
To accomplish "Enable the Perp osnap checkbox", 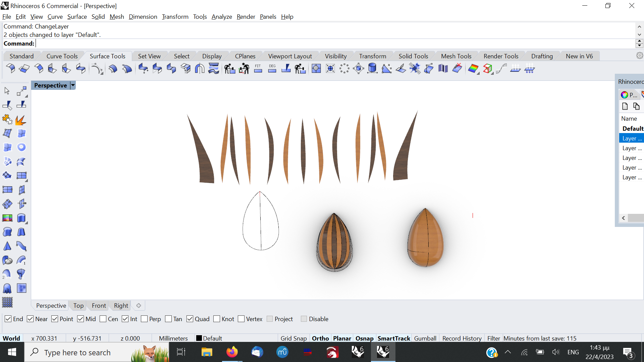I will [145, 319].
